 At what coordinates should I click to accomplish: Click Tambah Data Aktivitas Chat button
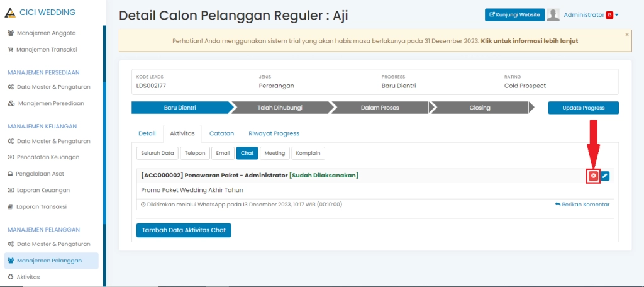click(x=184, y=230)
